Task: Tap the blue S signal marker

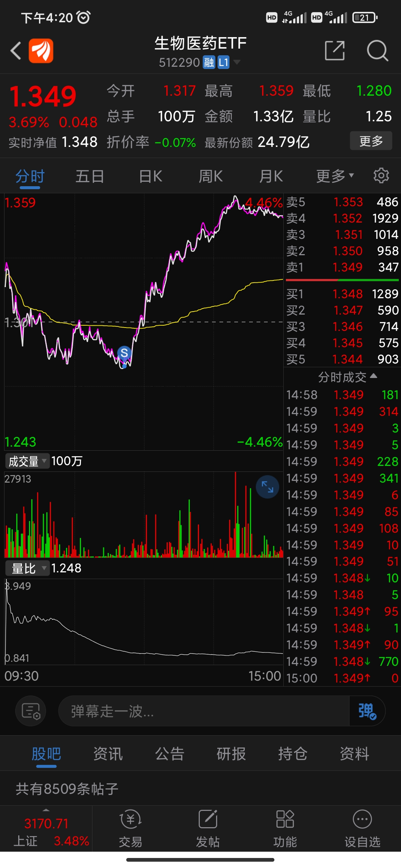Action: coord(124,353)
